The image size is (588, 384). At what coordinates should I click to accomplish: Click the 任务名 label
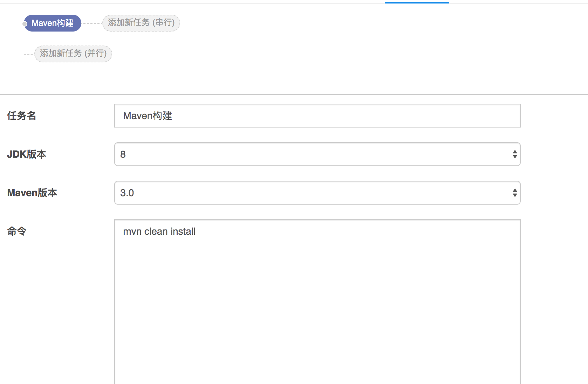(22, 116)
